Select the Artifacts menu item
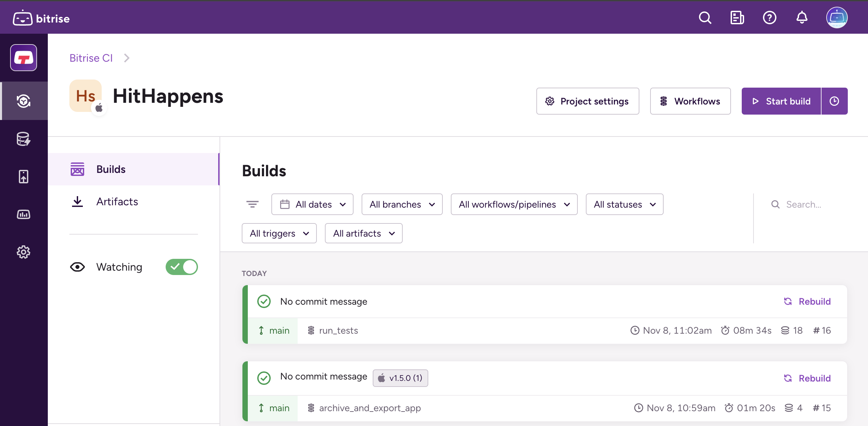 pyautogui.click(x=117, y=201)
